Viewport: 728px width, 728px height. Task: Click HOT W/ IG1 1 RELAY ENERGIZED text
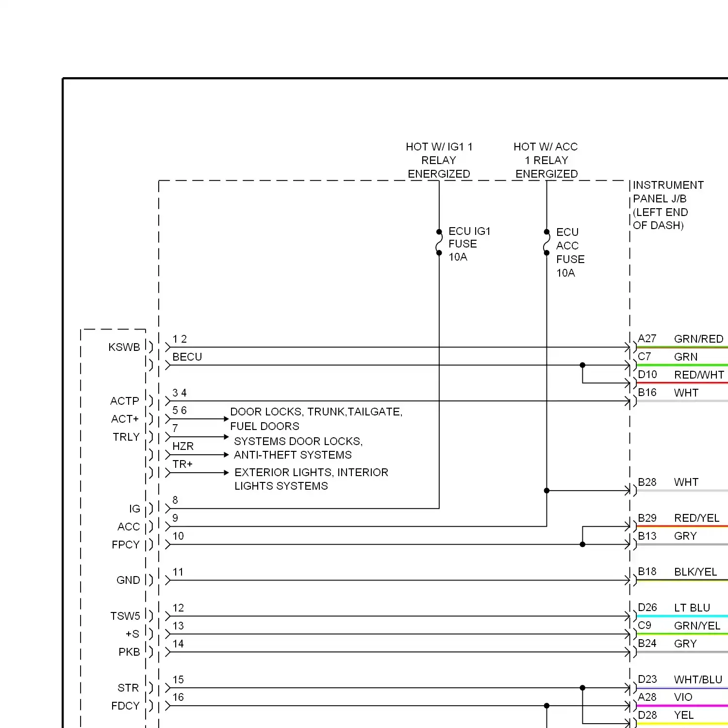[439, 160]
